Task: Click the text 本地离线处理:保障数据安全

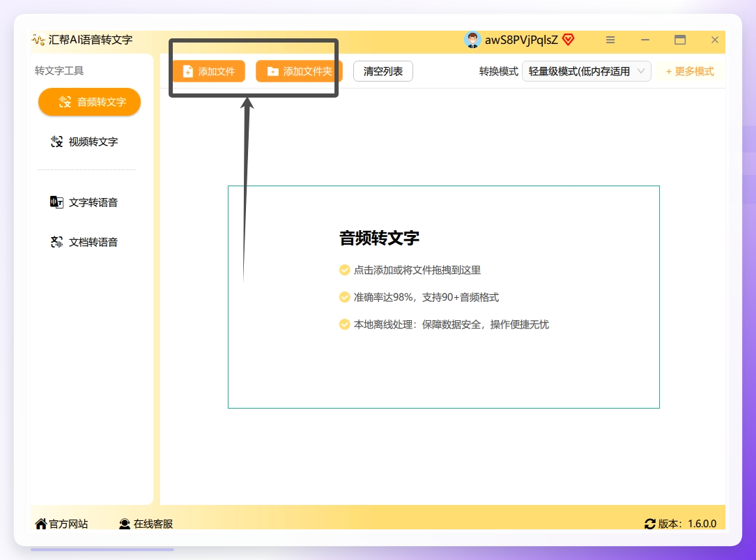Action: tap(417, 324)
